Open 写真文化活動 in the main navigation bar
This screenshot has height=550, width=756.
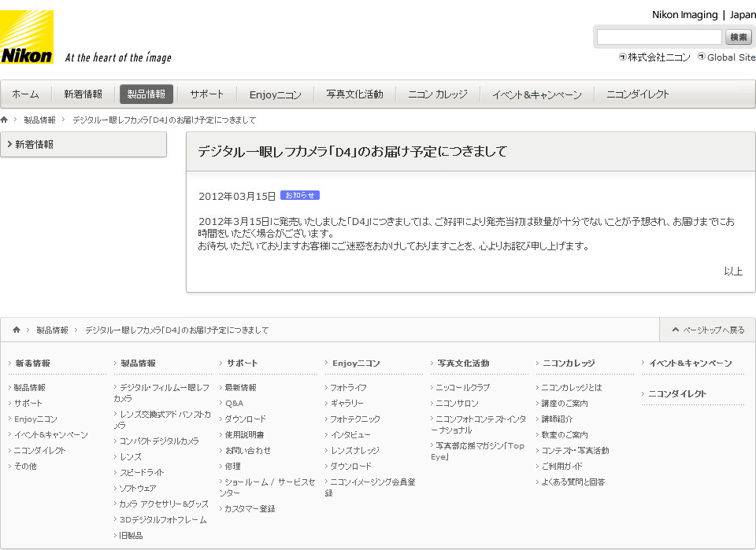tap(355, 94)
